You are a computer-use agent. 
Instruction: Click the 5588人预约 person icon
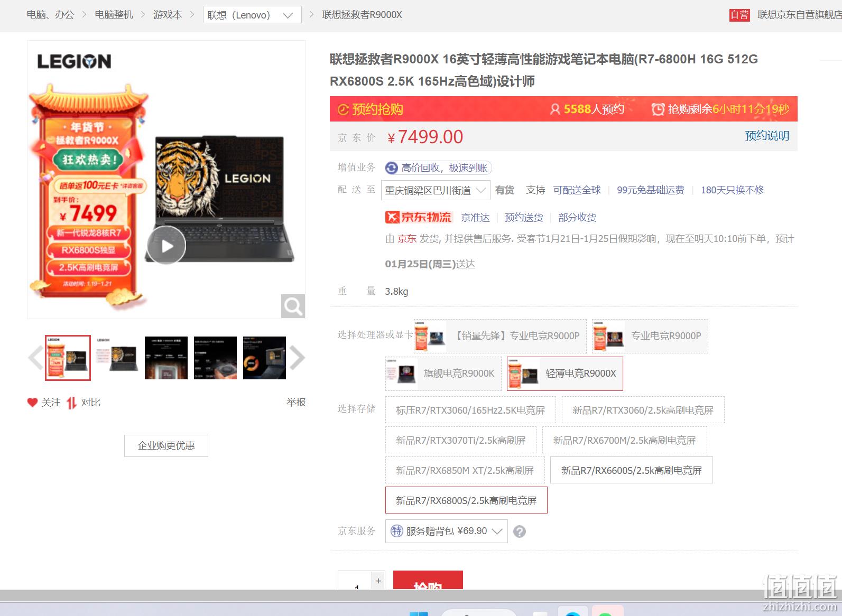(555, 109)
